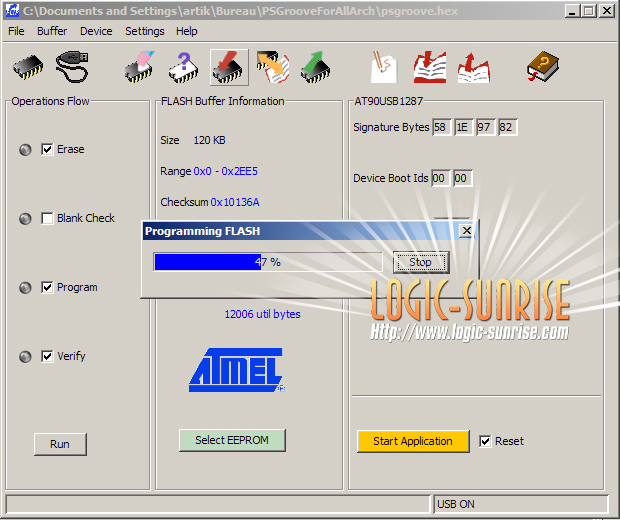
Task: Close the Programming FLASH dialog
Action: [x=466, y=231]
